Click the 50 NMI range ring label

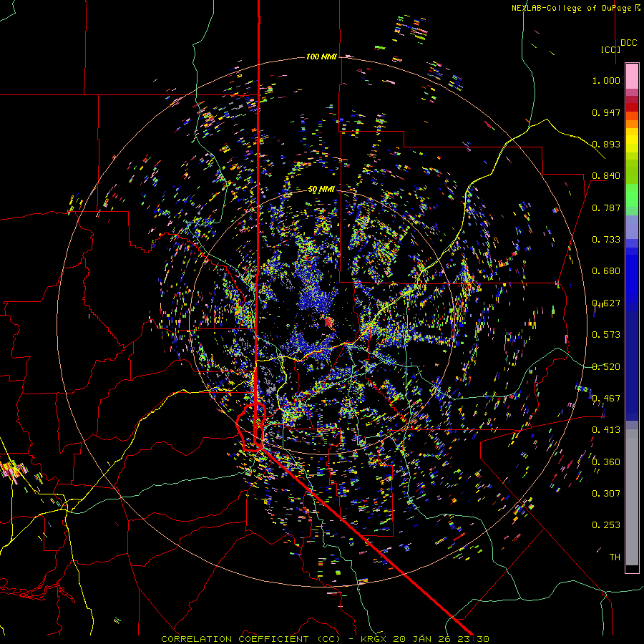tap(321, 190)
